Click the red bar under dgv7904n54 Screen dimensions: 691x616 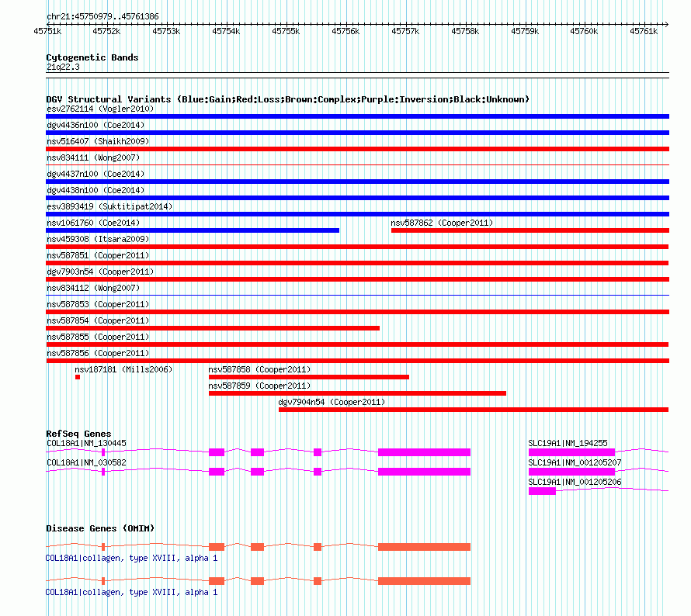coord(474,410)
